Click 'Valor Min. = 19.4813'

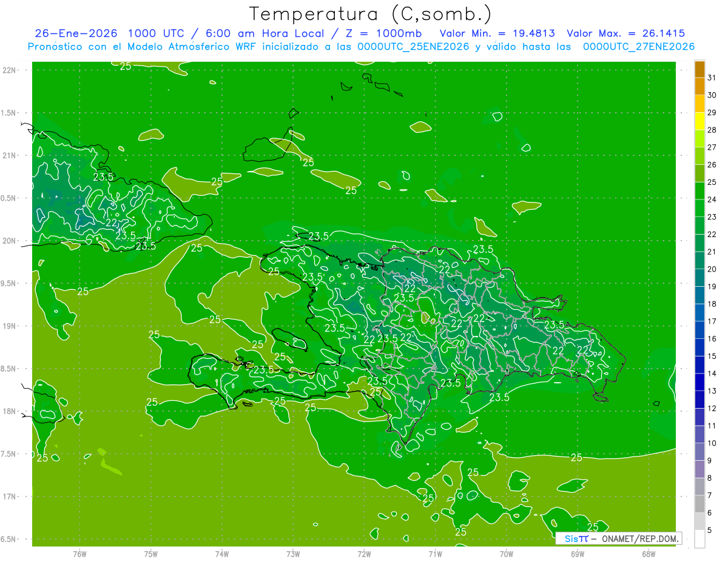tap(497, 33)
